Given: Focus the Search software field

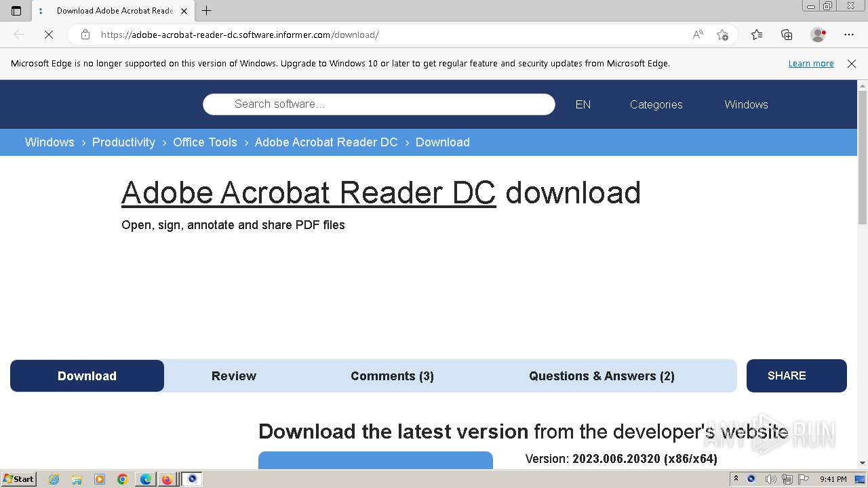Looking at the screenshot, I should 379,104.
